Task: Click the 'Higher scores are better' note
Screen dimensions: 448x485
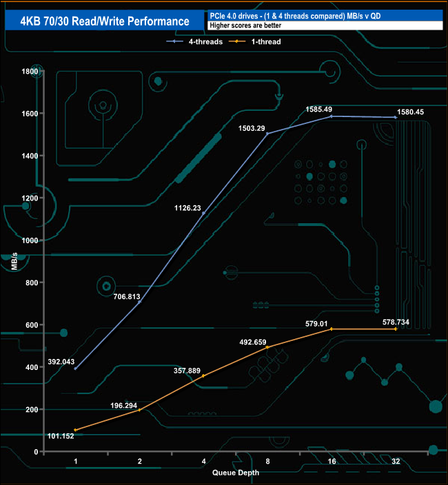Action: tap(245, 25)
